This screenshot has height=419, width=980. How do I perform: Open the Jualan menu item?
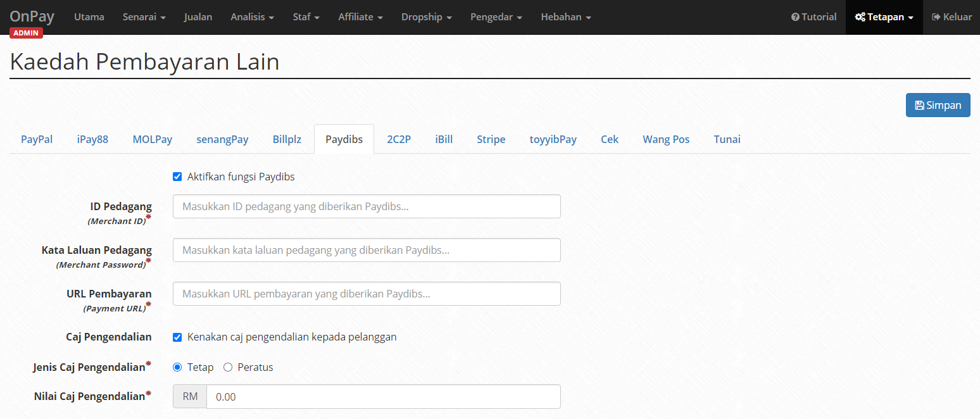pyautogui.click(x=198, y=17)
